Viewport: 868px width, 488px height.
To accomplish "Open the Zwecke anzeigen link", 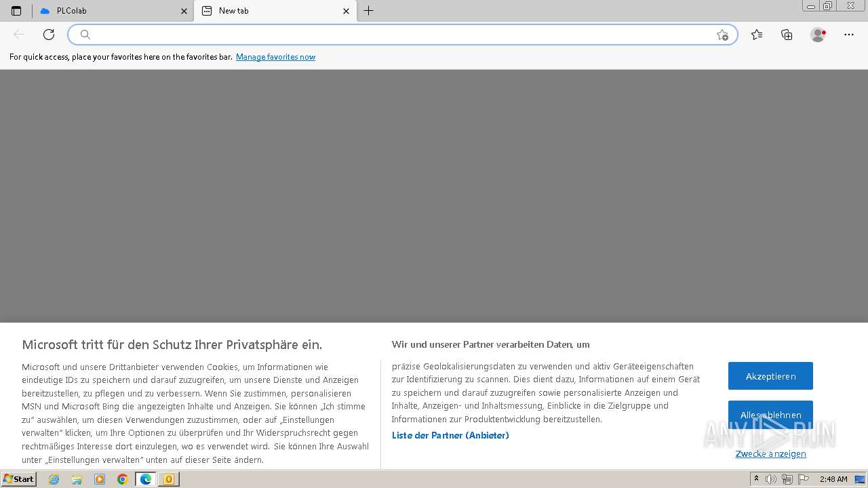I will coord(771,453).
